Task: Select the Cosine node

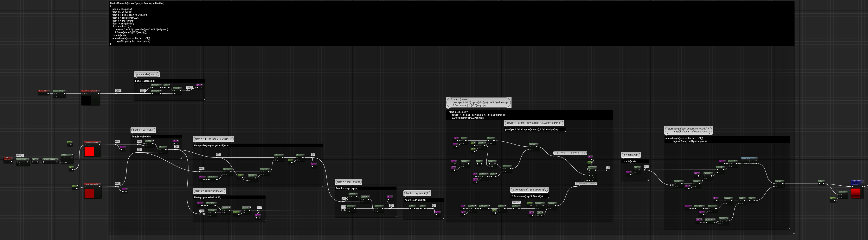Action: click(x=516, y=207)
